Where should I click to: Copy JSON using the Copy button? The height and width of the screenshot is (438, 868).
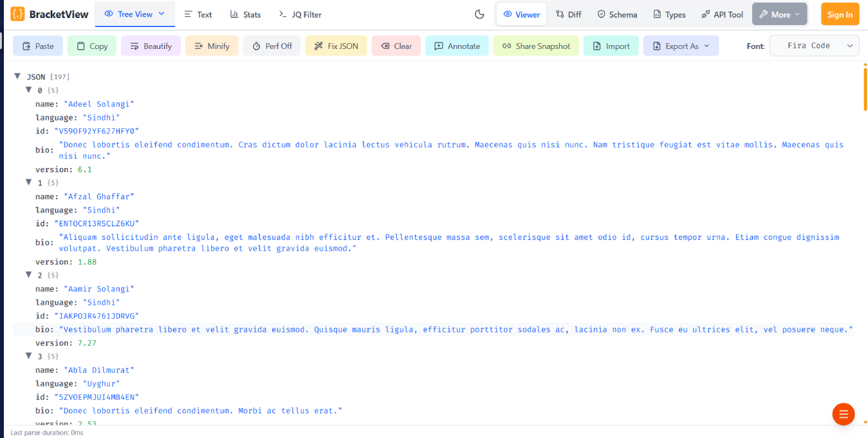(x=92, y=46)
